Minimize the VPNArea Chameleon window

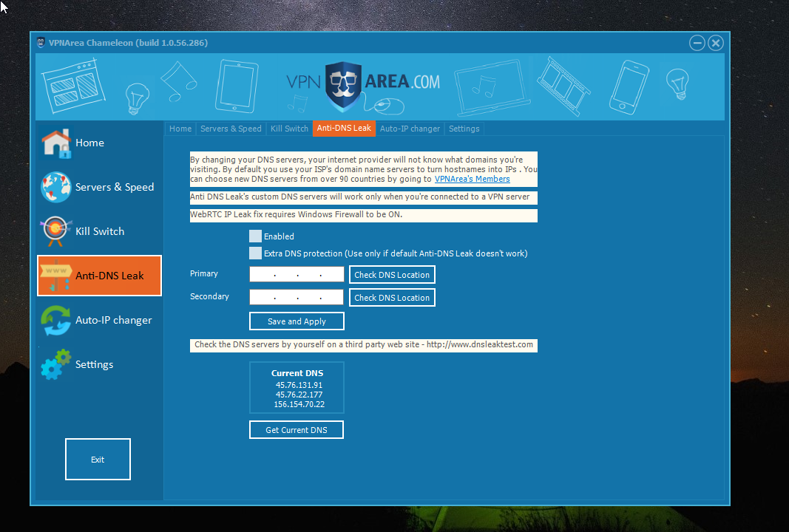(697, 44)
